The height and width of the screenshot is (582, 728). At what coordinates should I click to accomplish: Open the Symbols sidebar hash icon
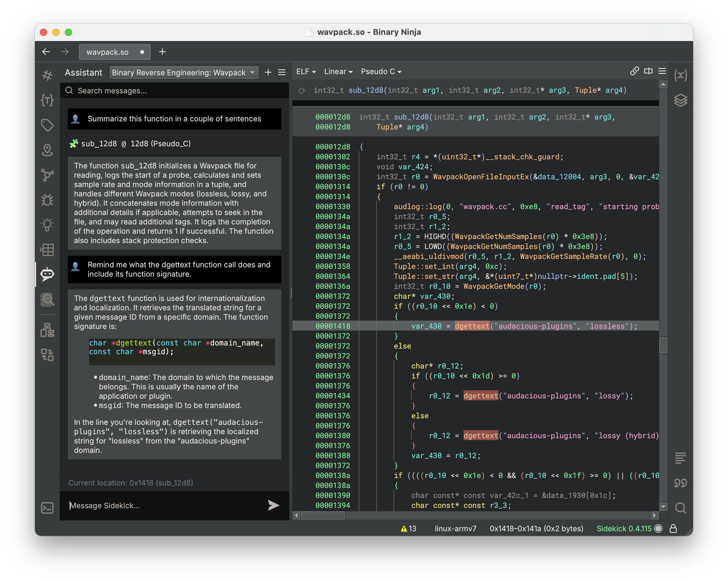[x=47, y=75]
